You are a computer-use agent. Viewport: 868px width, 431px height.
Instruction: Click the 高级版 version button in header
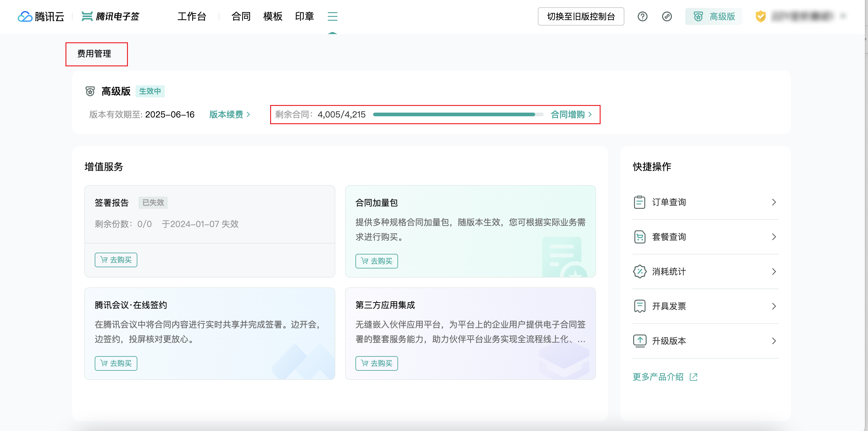714,16
